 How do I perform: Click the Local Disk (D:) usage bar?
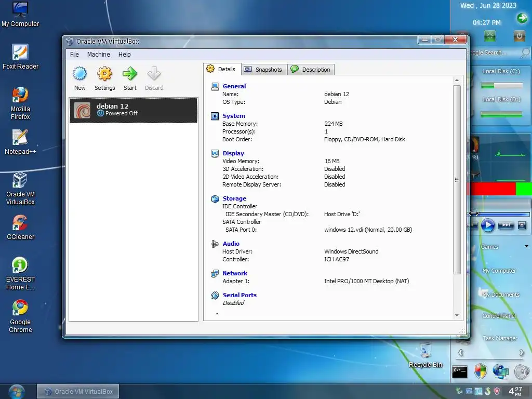point(501,114)
